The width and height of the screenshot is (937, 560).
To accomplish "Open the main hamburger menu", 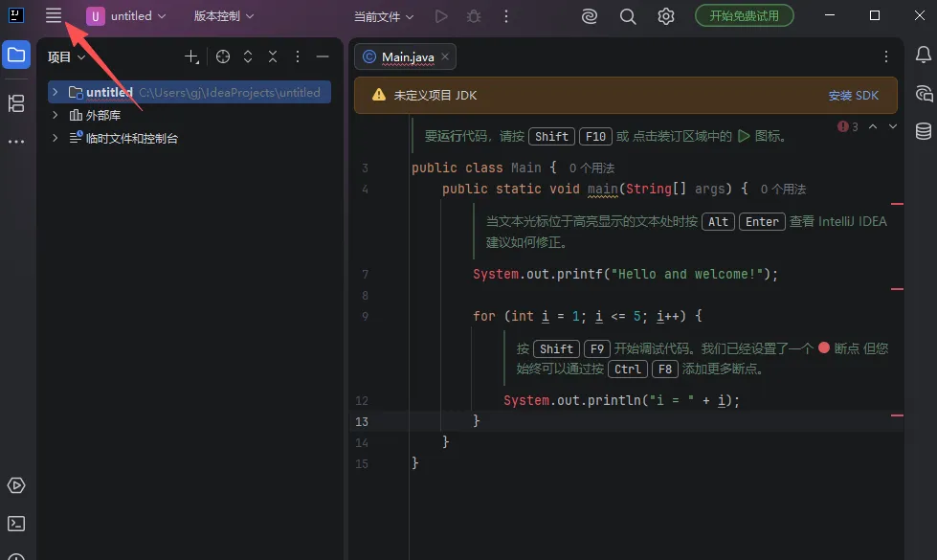I will (x=54, y=15).
